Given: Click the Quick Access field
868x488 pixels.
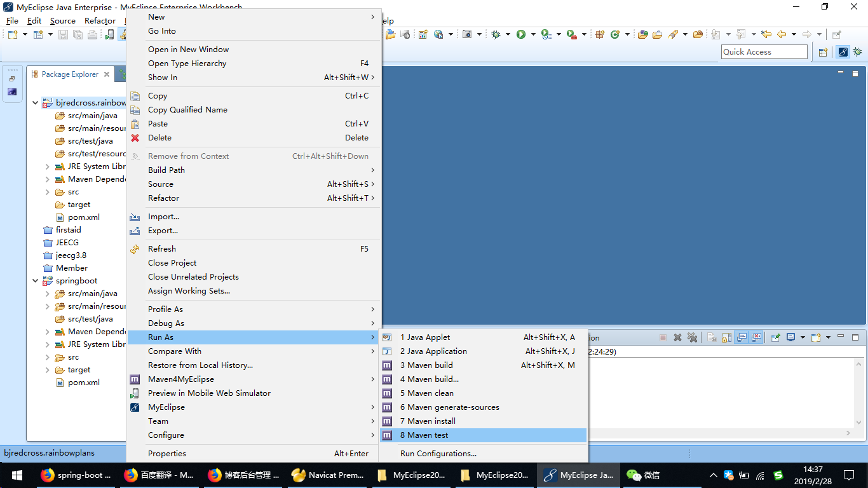Looking at the screenshot, I should click(764, 52).
